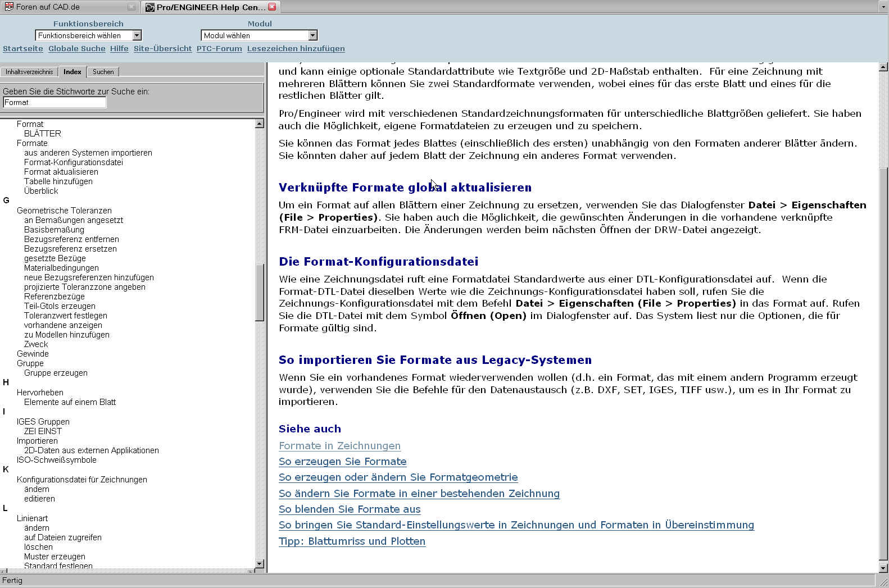Open index entry Materialbedingungen
This screenshot has height=588, width=889.
(x=61, y=268)
